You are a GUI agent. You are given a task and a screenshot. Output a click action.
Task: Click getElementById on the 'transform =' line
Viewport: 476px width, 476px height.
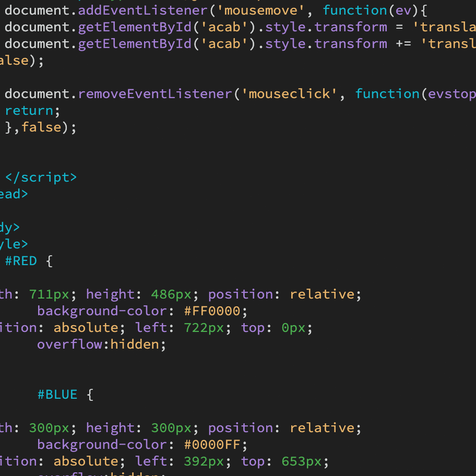(x=135, y=27)
